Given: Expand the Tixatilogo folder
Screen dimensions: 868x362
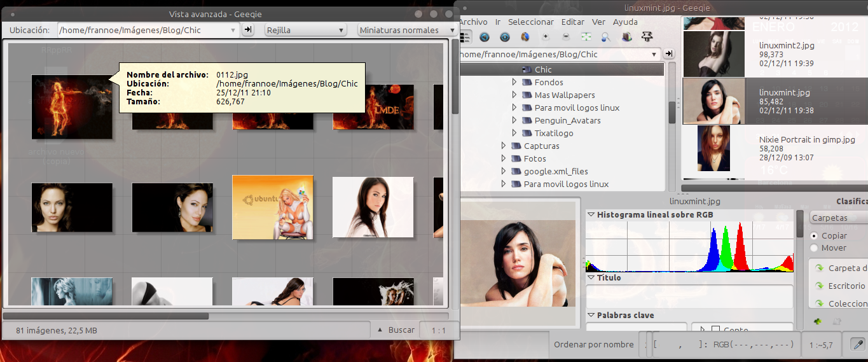Looking at the screenshot, I should 514,133.
